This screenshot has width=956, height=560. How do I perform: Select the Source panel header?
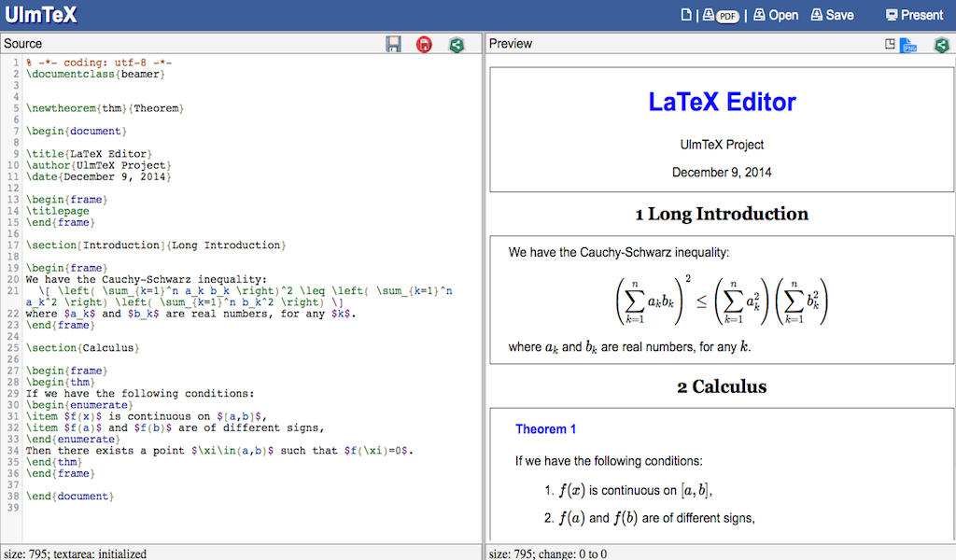tap(22, 43)
